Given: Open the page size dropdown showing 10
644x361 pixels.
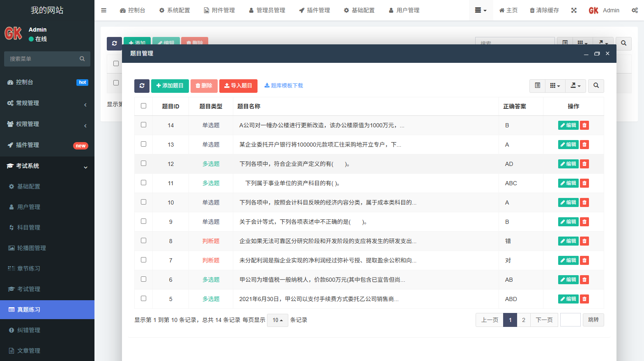Looking at the screenshot, I should coord(277,320).
